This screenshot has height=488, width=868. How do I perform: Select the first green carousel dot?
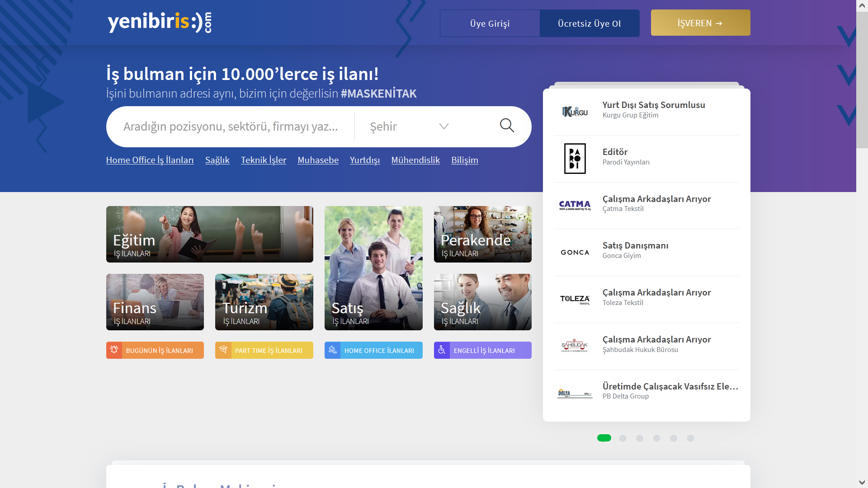tap(604, 438)
